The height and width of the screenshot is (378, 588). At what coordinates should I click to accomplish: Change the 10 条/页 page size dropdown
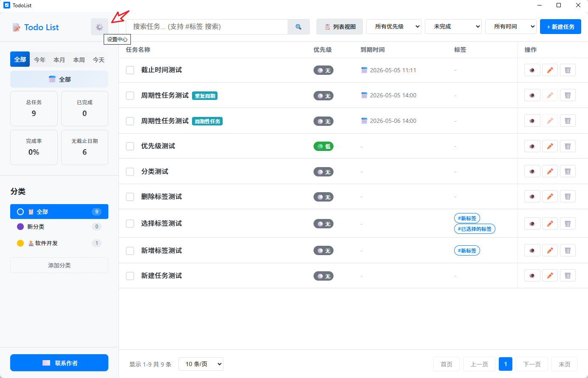(x=201, y=364)
